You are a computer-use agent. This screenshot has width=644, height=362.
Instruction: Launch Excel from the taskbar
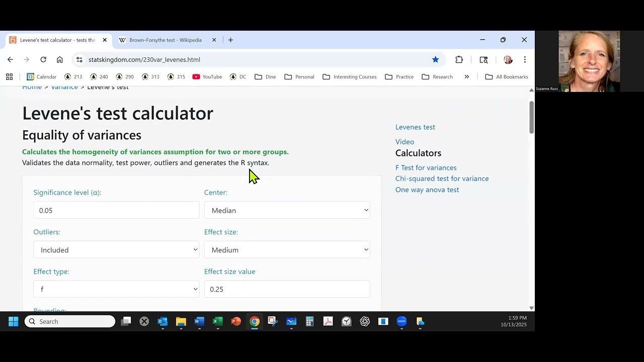[218, 321]
